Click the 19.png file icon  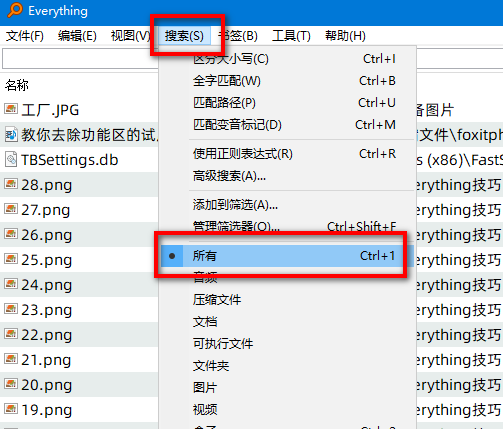[11, 409]
